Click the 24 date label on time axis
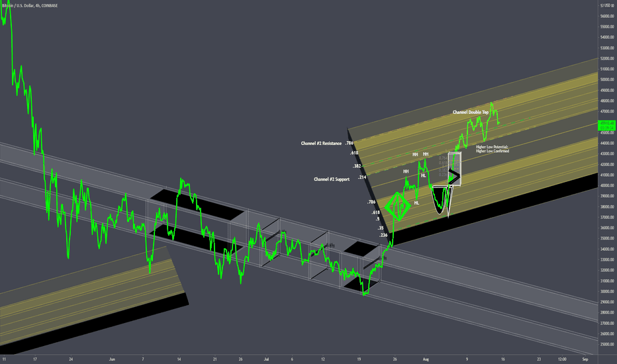 click(71, 359)
